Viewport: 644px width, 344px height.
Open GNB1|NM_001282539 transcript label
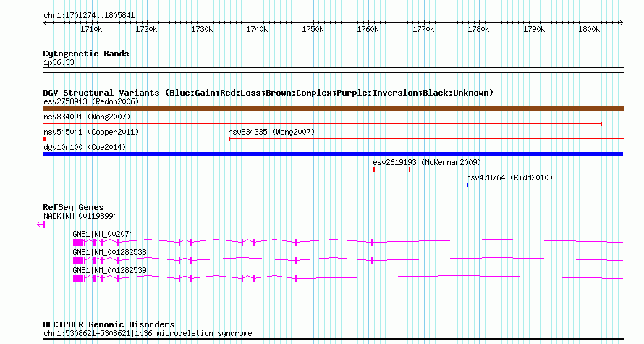(x=110, y=270)
